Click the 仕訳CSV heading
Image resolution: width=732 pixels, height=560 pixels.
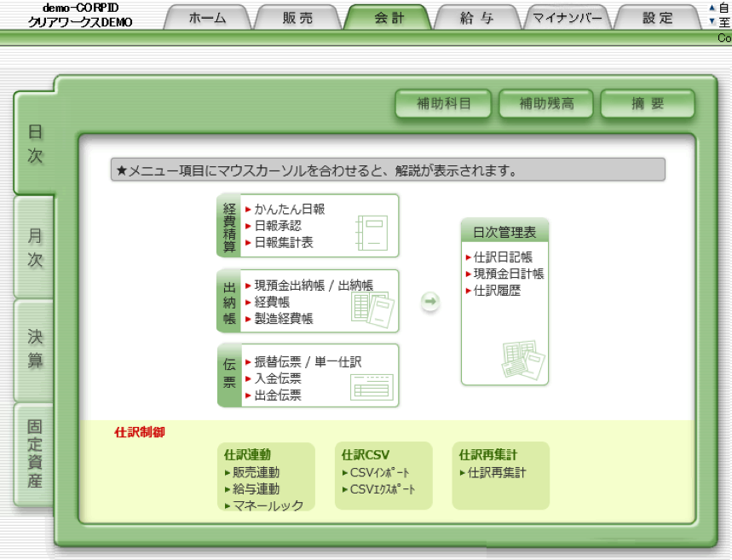(x=366, y=454)
